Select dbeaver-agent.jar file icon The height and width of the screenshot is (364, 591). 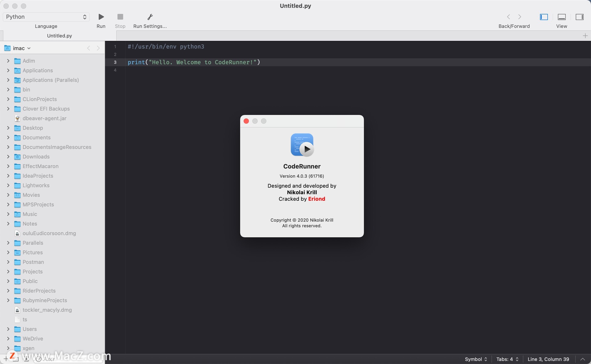tap(18, 118)
